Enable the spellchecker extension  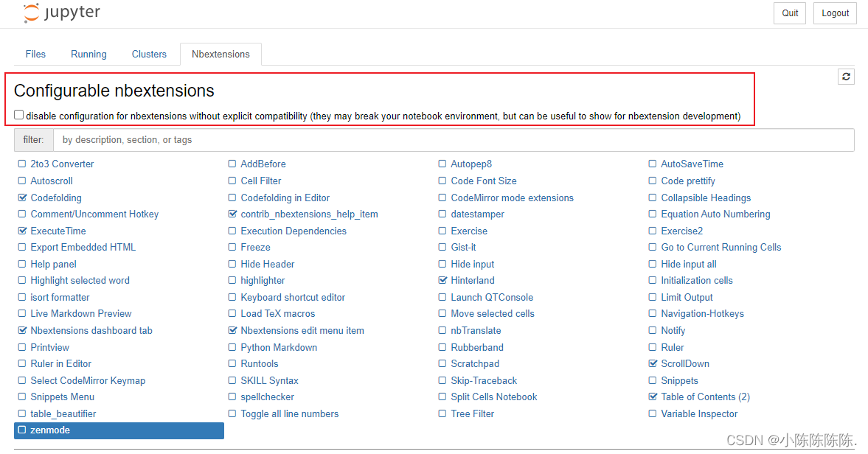[x=232, y=397]
